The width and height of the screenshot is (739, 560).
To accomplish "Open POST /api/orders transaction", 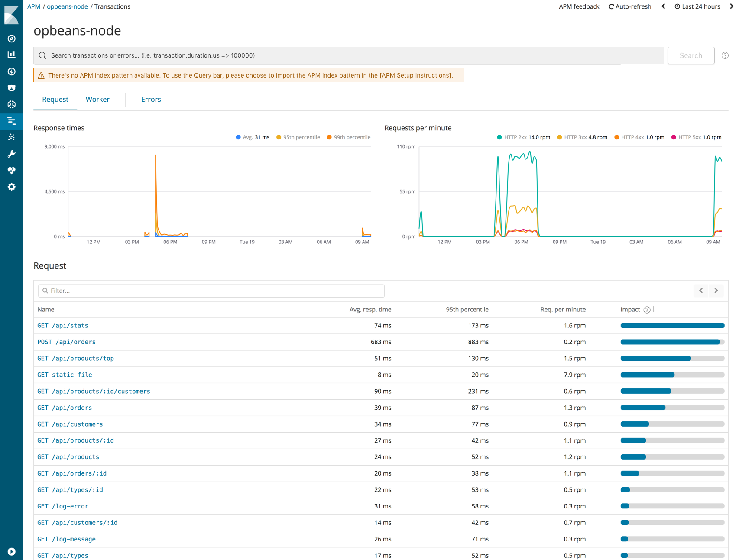I will pos(66,342).
